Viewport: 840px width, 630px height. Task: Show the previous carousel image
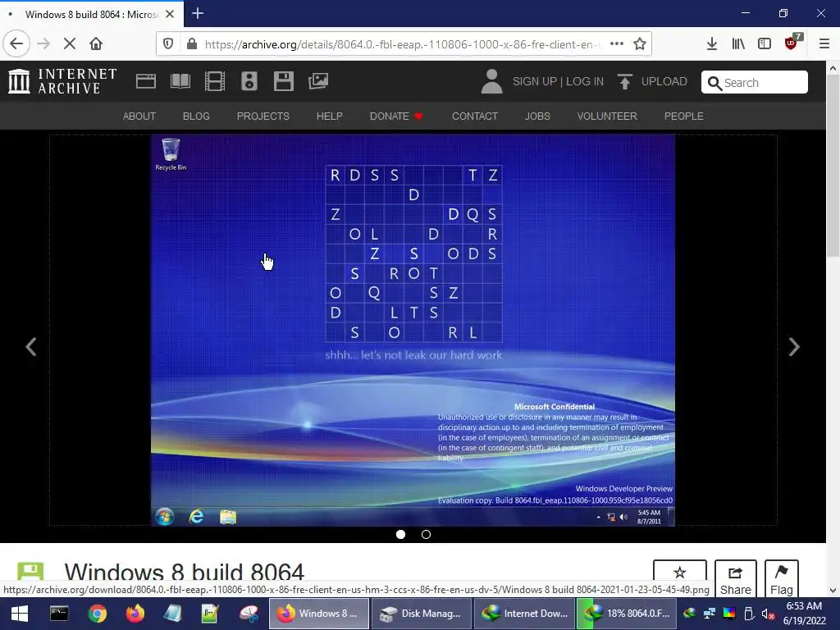tap(31, 347)
